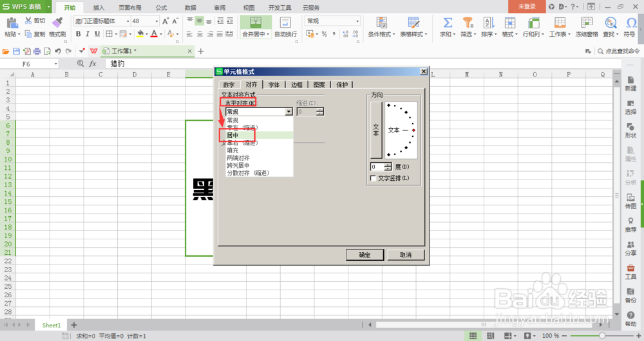The width and height of the screenshot is (644, 341).
Task: Choose 居中 in alignment dropdown list
Action: 260,135
